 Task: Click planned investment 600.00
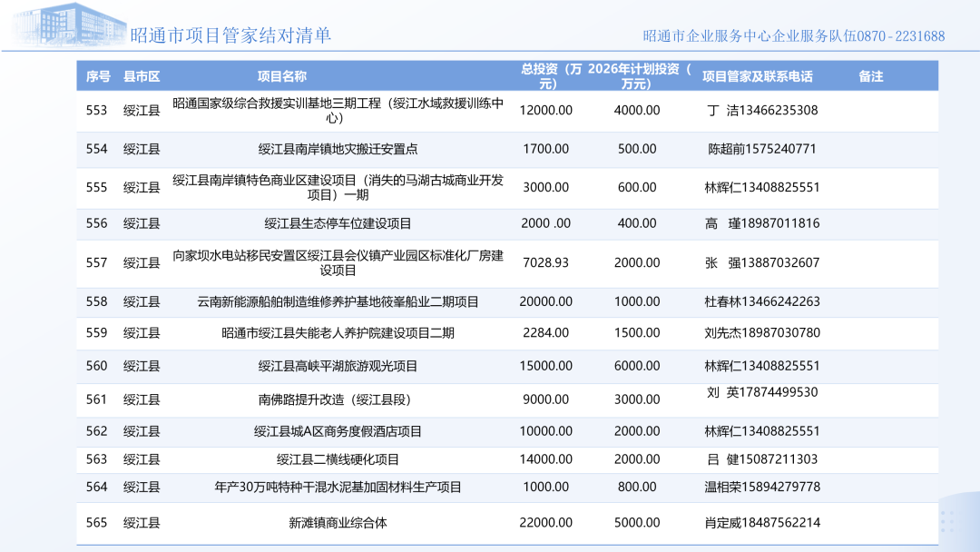[x=637, y=188]
